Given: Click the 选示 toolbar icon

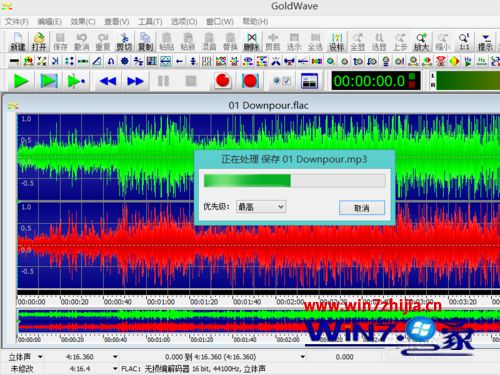Looking at the screenshot, I should point(294,42).
